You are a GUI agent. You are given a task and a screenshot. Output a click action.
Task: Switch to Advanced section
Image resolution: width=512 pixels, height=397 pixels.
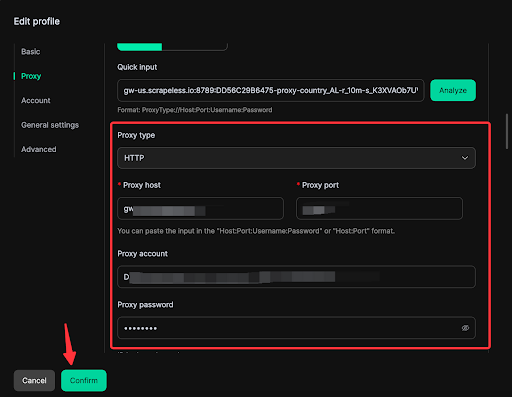[x=39, y=149]
